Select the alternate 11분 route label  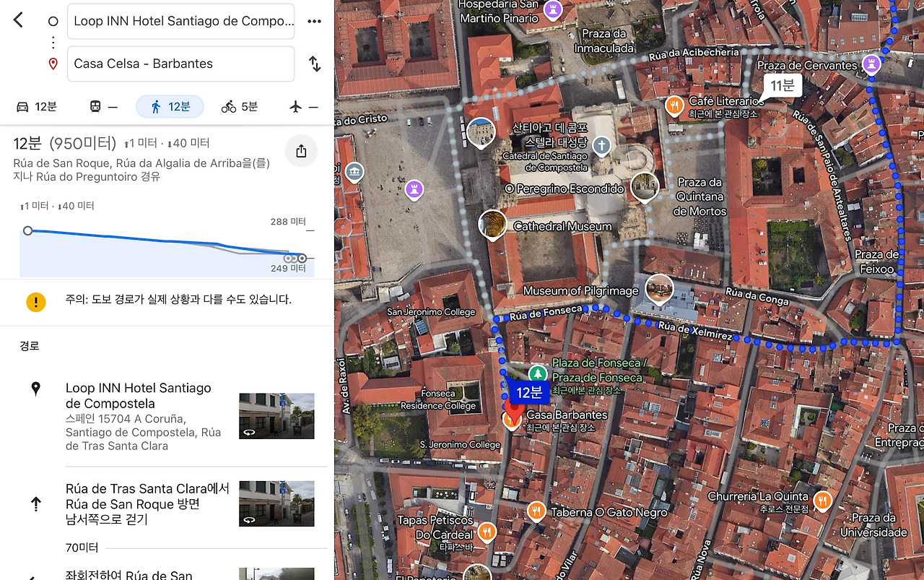click(782, 86)
